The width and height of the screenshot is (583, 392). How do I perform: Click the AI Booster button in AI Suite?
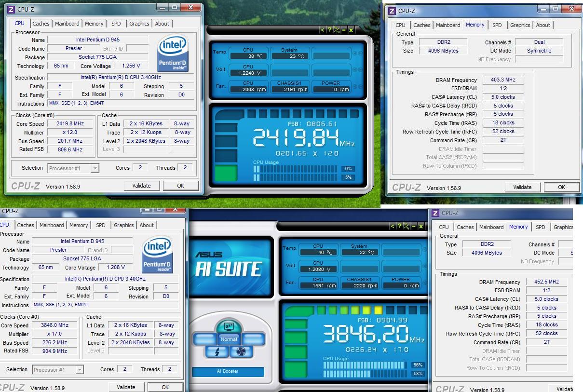coord(228,372)
